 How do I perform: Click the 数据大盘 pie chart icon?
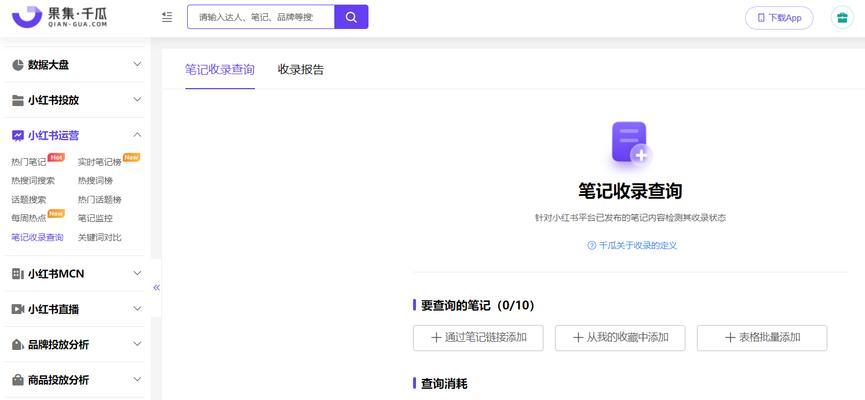pyautogui.click(x=18, y=65)
